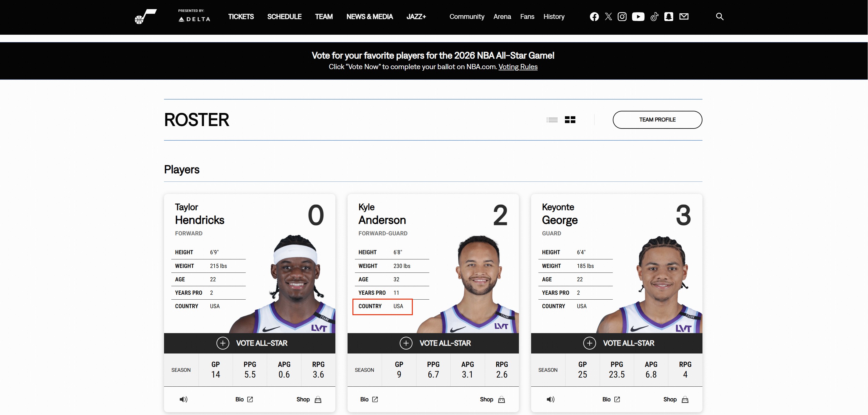This screenshot has width=868, height=415.
Task: Play Keyonte George name pronunciation audio
Action: 550,399
